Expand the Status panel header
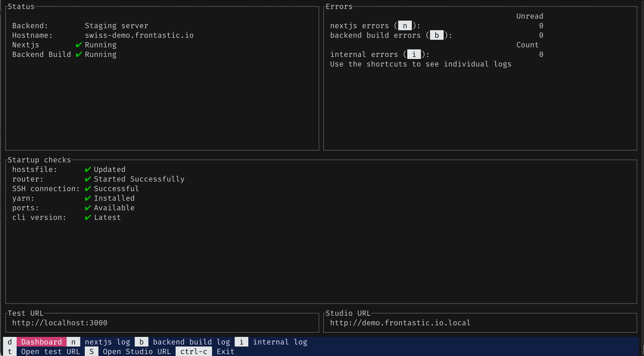 pos(20,6)
